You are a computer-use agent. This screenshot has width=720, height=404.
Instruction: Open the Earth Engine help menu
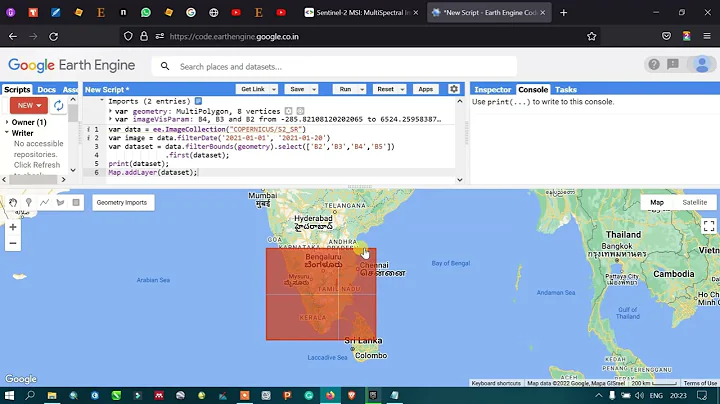(654, 65)
